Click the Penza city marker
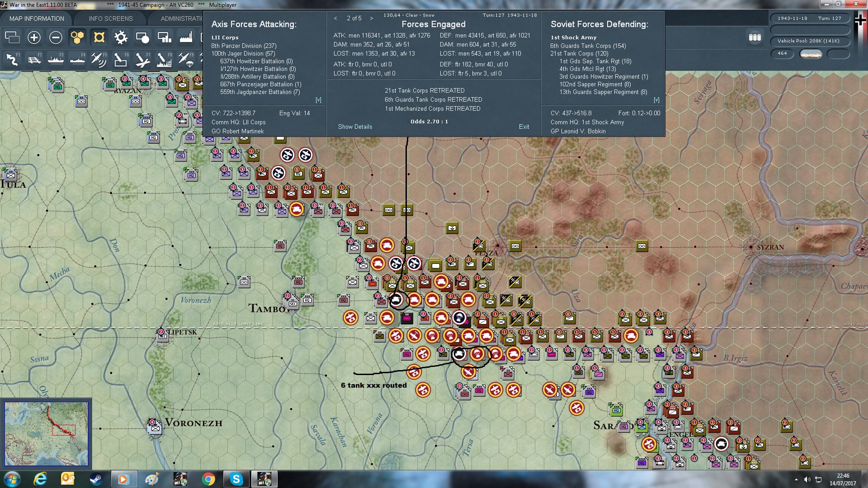Screen dimensions: 868x488 click(498, 246)
